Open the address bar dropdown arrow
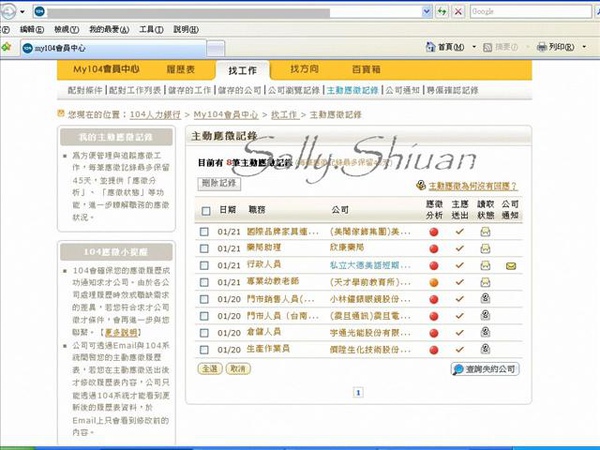This screenshot has width=600, height=450. (x=427, y=11)
